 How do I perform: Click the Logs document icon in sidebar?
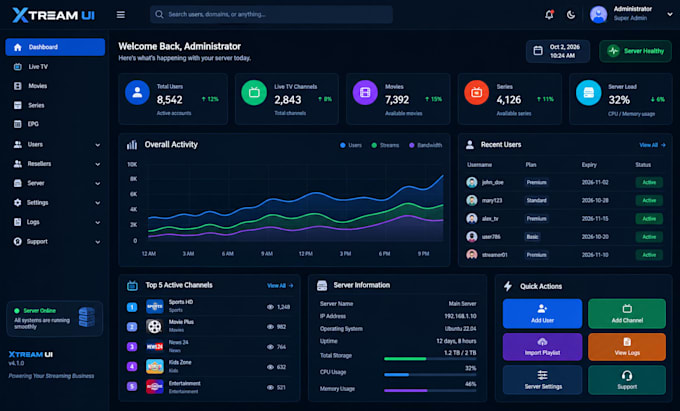[17, 222]
